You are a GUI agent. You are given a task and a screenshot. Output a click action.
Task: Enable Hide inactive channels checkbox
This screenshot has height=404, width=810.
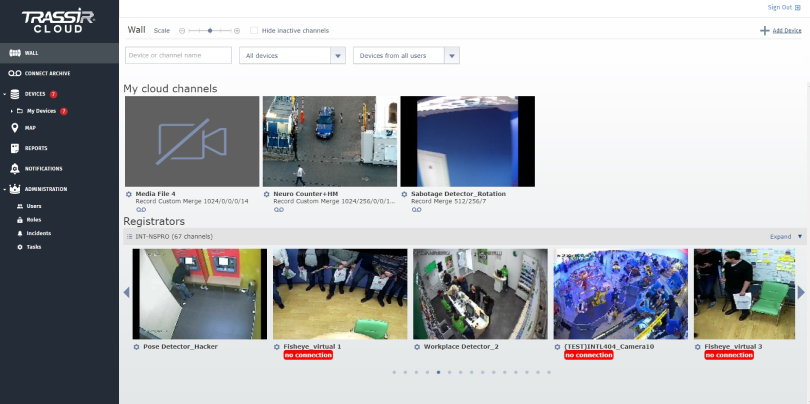(254, 31)
